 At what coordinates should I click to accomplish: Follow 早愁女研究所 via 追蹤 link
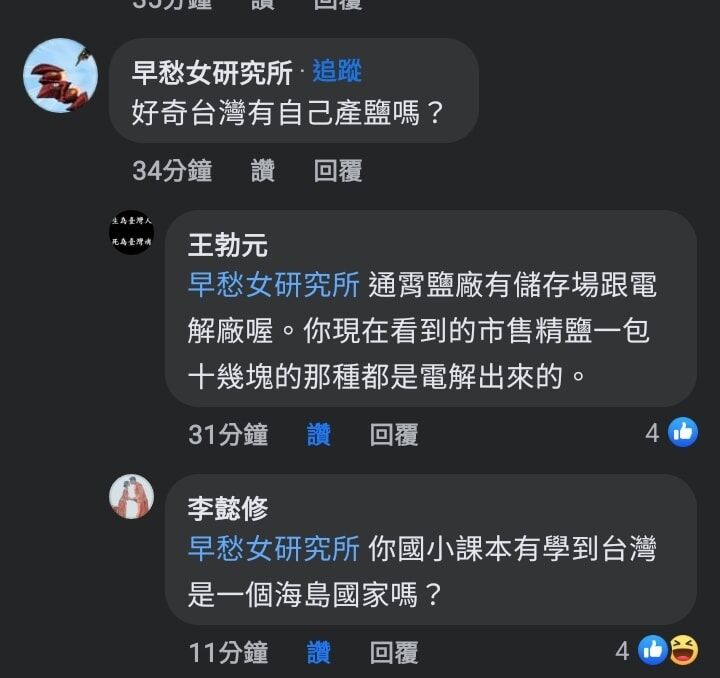click(338, 71)
